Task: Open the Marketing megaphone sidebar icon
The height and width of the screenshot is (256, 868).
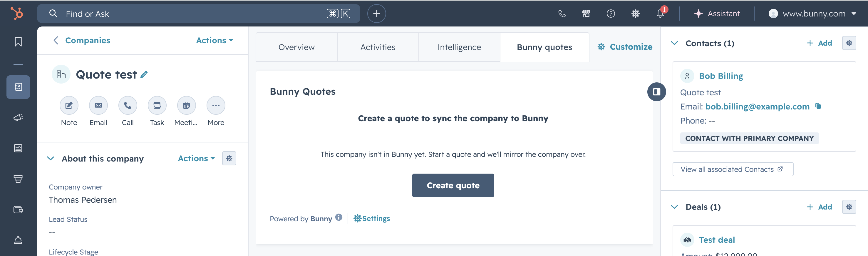Action: tap(18, 117)
